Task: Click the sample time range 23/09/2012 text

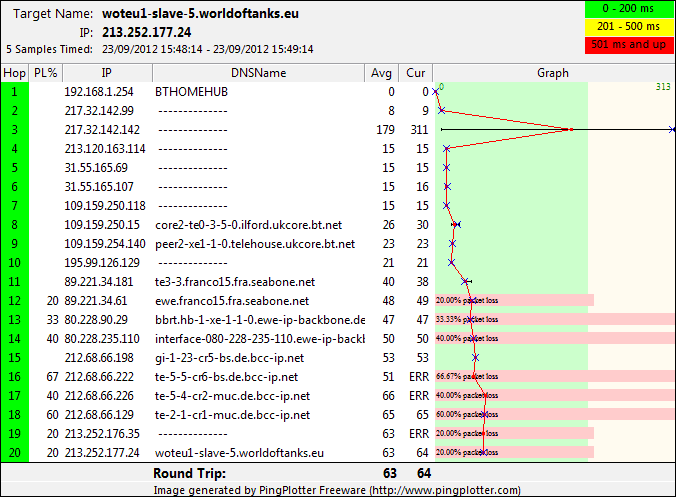Action: (207, 49)
